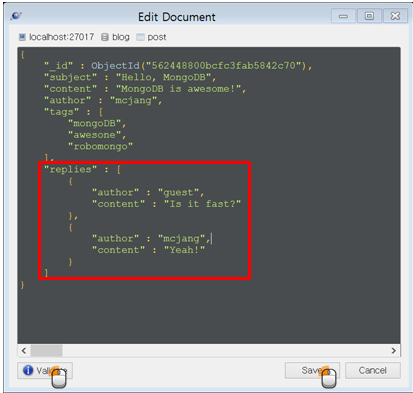Click the closing brace on last document line
The image size is (413, 393).
(x=22, y=284)
